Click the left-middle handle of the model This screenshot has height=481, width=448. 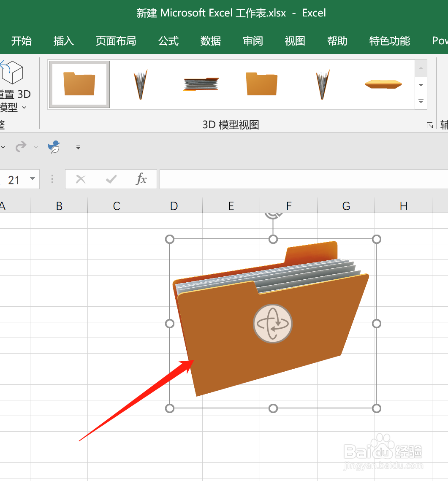tap(170, 324)
